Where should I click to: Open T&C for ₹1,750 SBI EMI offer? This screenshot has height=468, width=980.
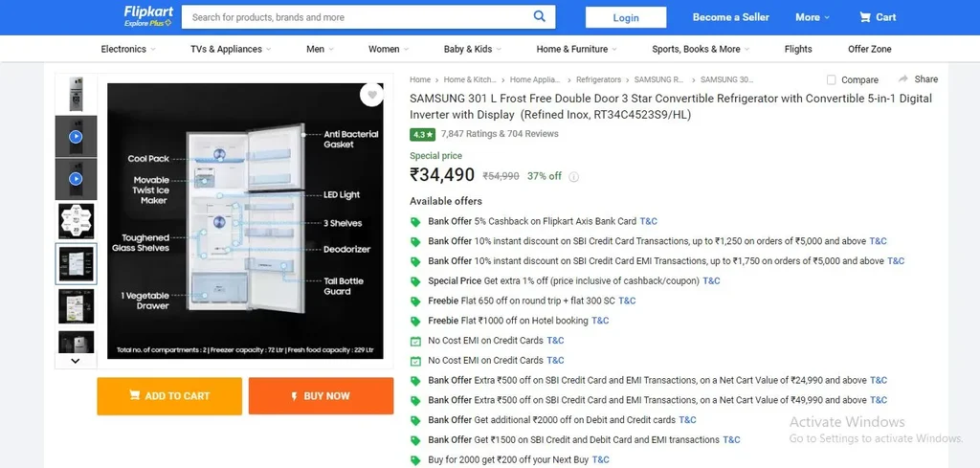896,261
